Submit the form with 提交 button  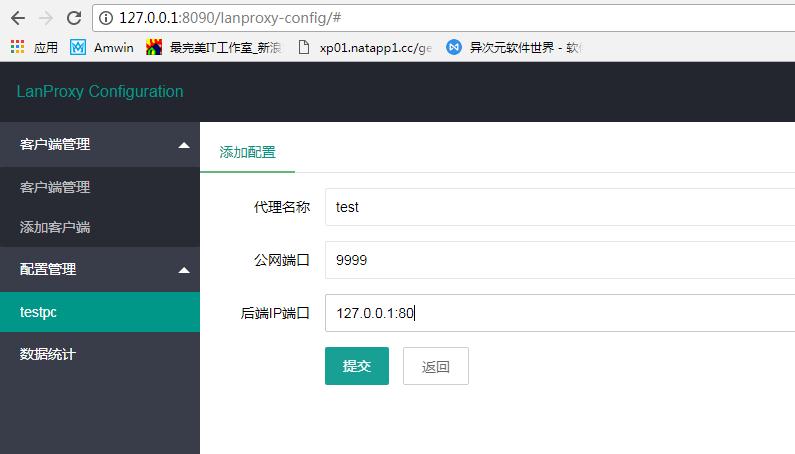point(357,366)
